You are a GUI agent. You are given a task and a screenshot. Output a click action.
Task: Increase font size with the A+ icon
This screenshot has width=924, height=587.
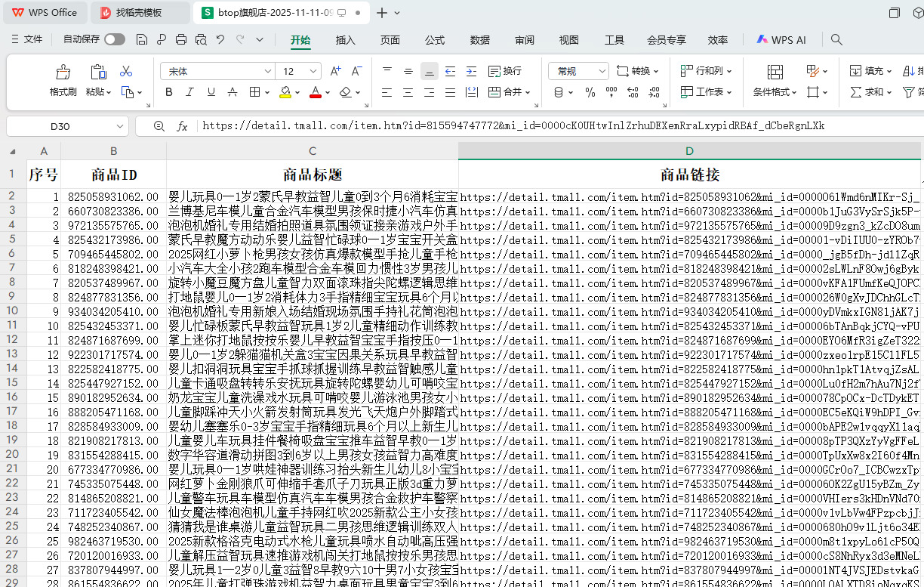pos(335,71)
